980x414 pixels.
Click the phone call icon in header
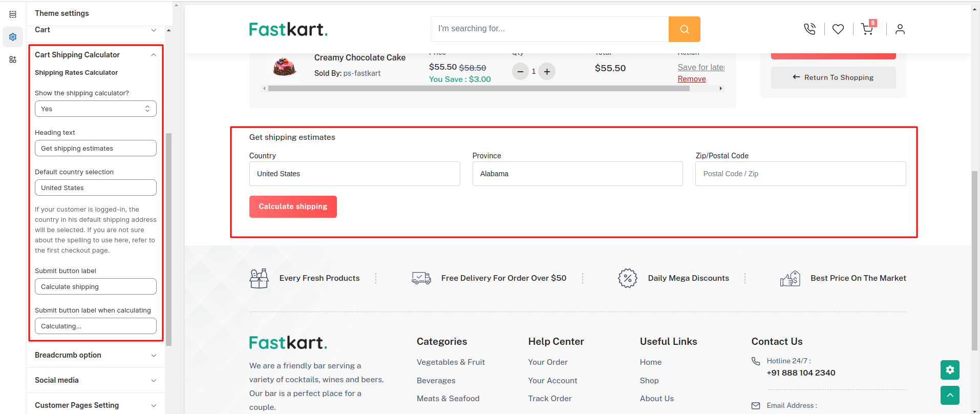(809, 29)
